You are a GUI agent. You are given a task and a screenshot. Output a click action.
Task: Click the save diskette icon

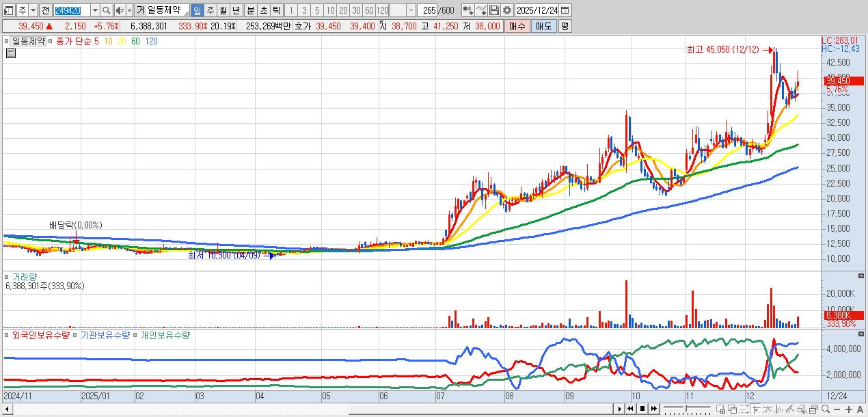494,10
